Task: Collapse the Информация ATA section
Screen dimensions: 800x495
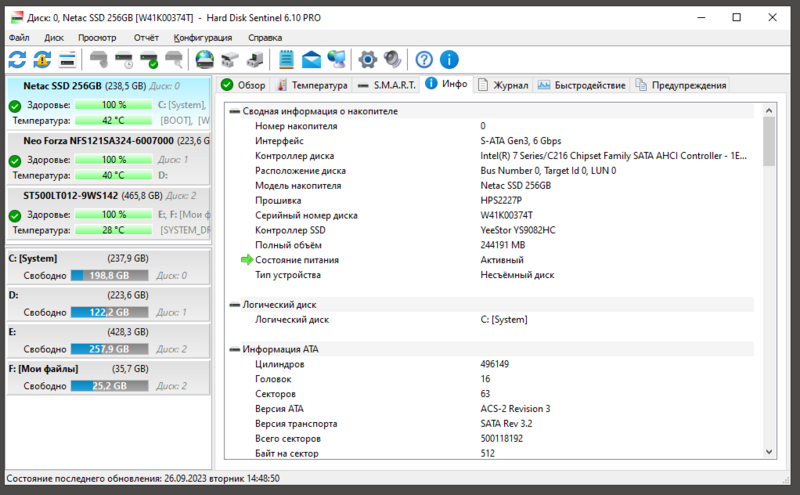Action: pos(235,349)
